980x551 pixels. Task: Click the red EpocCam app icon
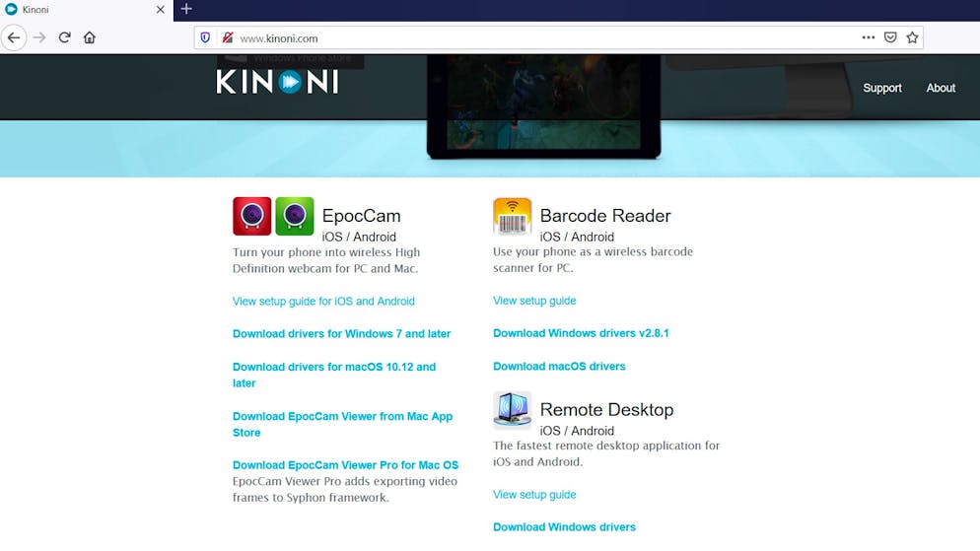[251, 216]
